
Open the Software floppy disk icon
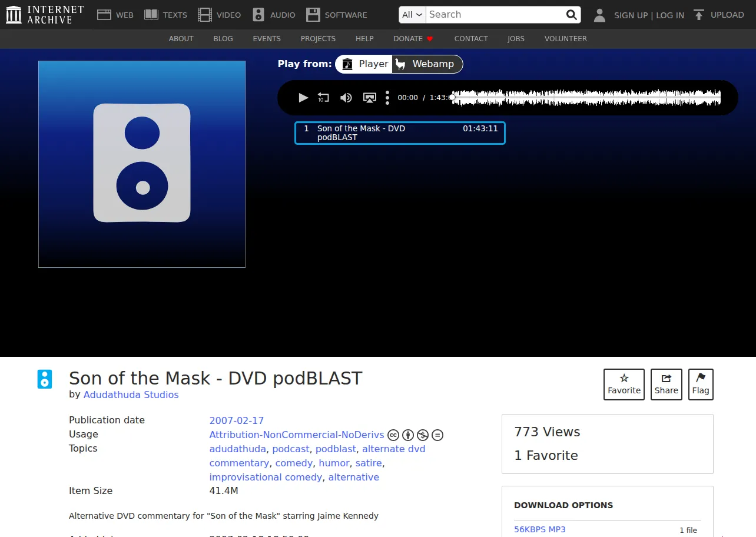[x=313, y=15]
